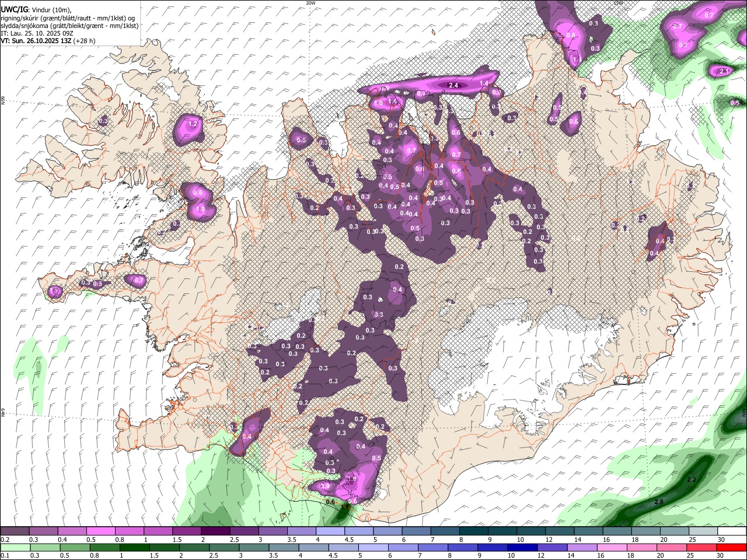Click the pale pink swatch near 16 on the rain scale

[612, 547]
